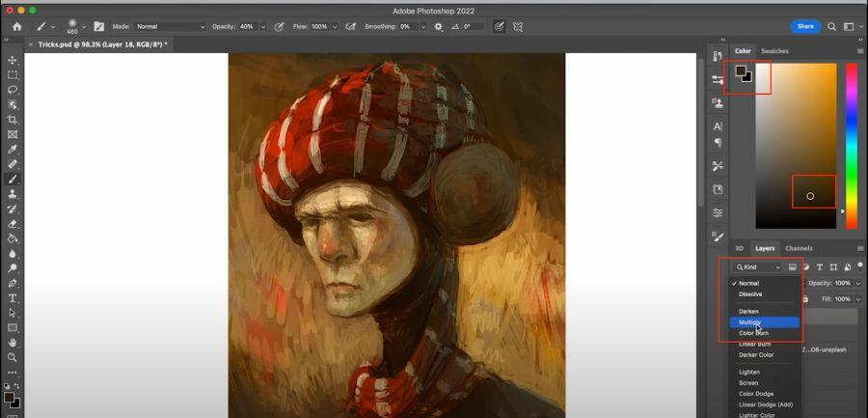Image resolution: width=868 pixels, height=418 pixels.
Task: Select the Zoom tool
Action: click(13, 357)
